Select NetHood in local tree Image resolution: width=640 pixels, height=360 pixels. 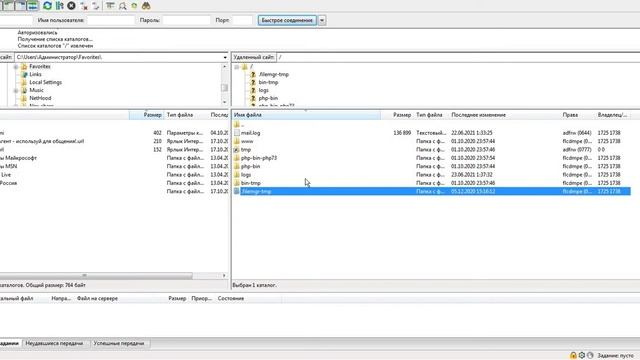click(x=40, y=98)
